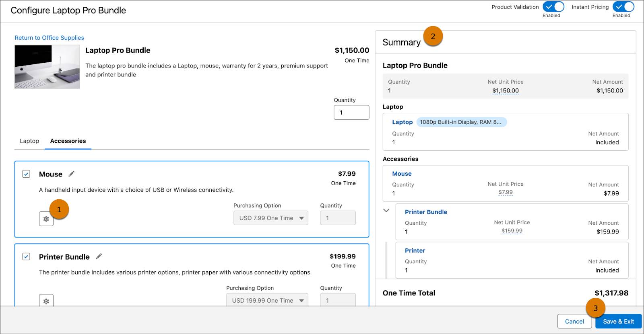Uncheck the Mouse checkbox
Viewport: 644px width, 334px height.
[x=26, y=174]
